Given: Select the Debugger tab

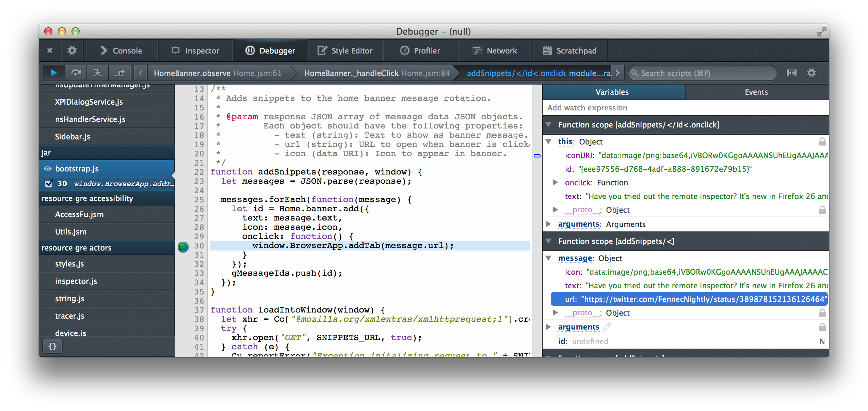Looking at the screenshot, I should pyautogui.click(x=271, y=51).
